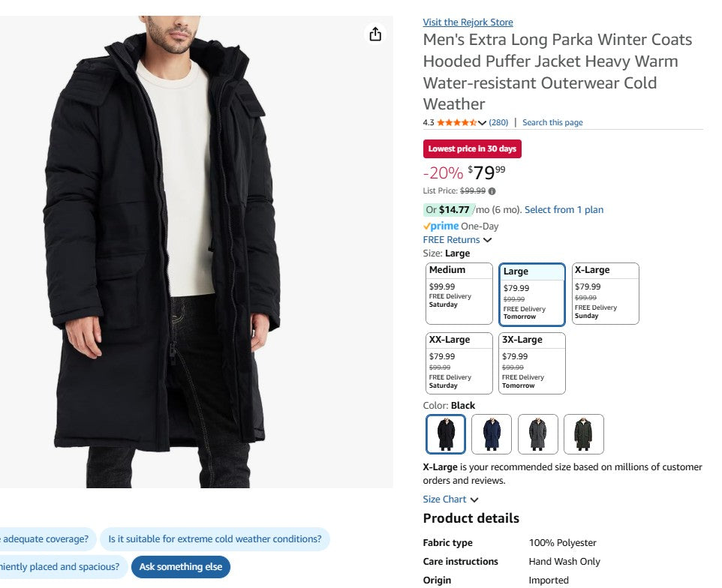Select the black coat color swatch
The height and width of the screenshot is (588, 722).
click(x=446, y=434)
